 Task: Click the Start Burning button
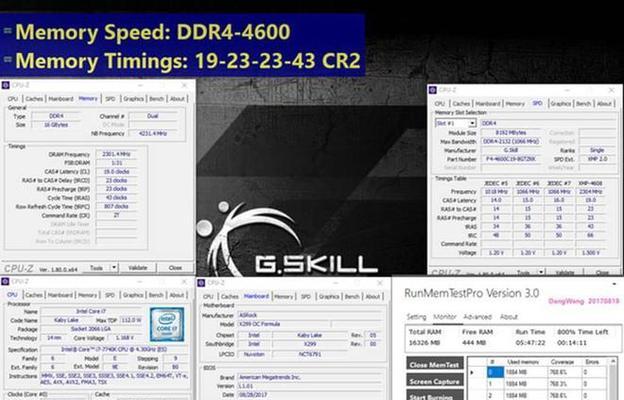pyautogui.click(x=435, y=396)
